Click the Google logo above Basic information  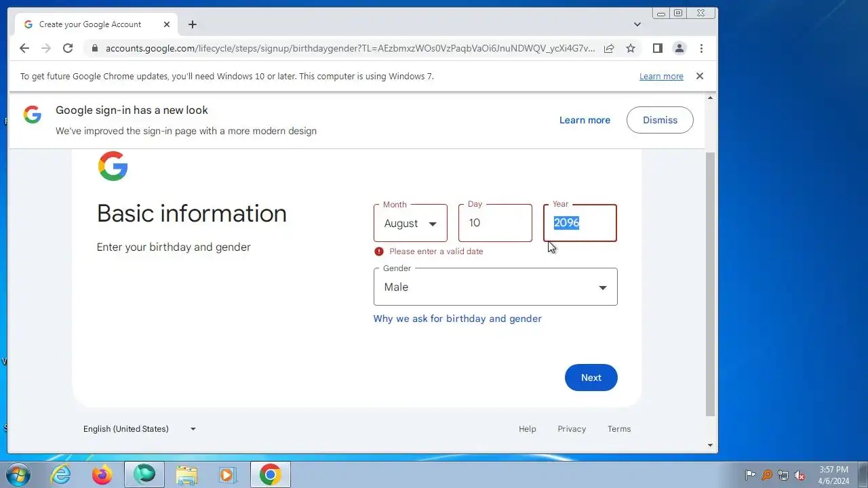pyautogui.click(x=113, y=166)
